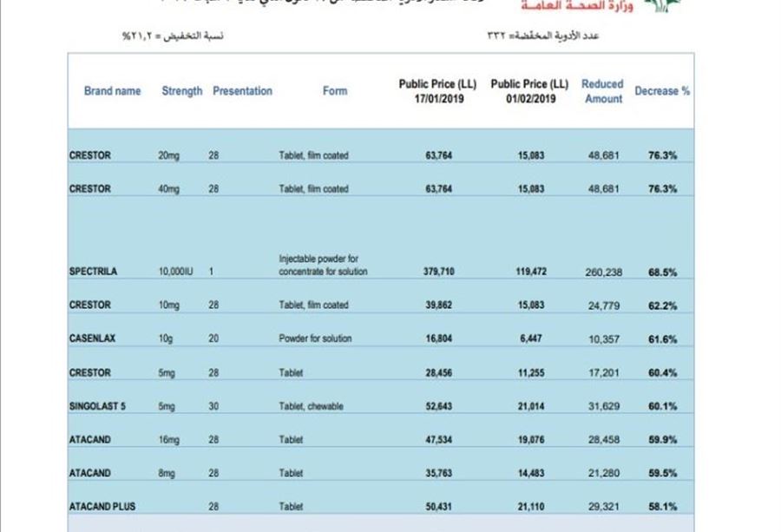The width and height of the screenshot is (781, 532).
Task: Select the Reduced Amount column header
Action: pos(602,91)
